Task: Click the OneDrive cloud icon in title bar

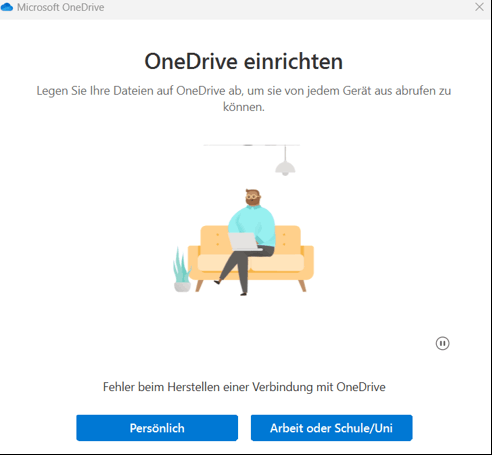Action: pyautogui.click(x=7, y=7)
